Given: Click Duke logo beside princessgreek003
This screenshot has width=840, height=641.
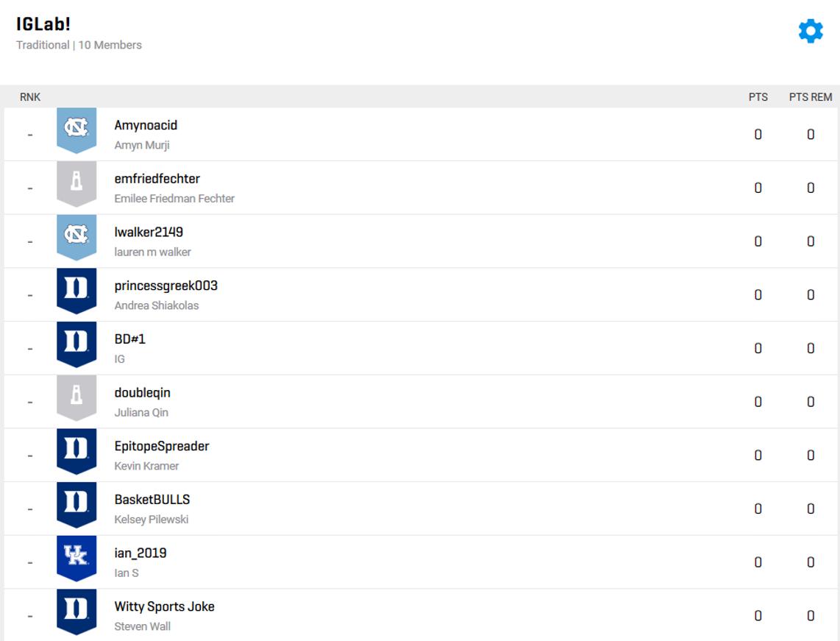Looking at the screenshot, I should point(76,291).
